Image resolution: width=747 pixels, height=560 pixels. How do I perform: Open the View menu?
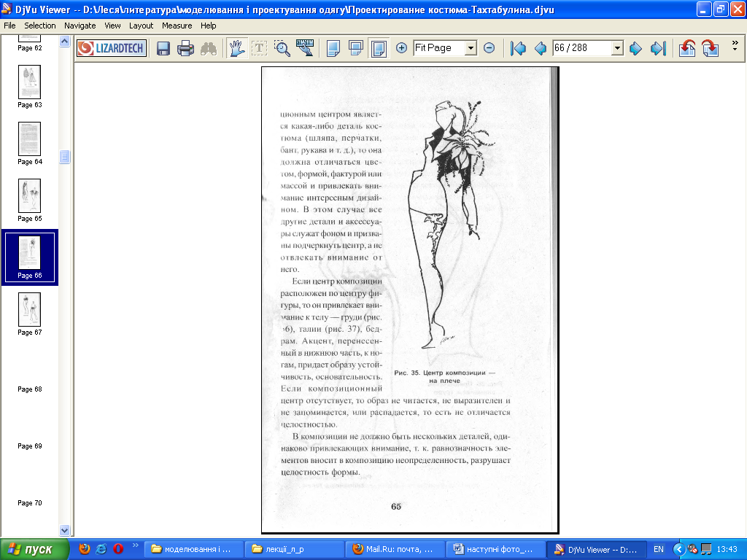(x=112, y=26)
